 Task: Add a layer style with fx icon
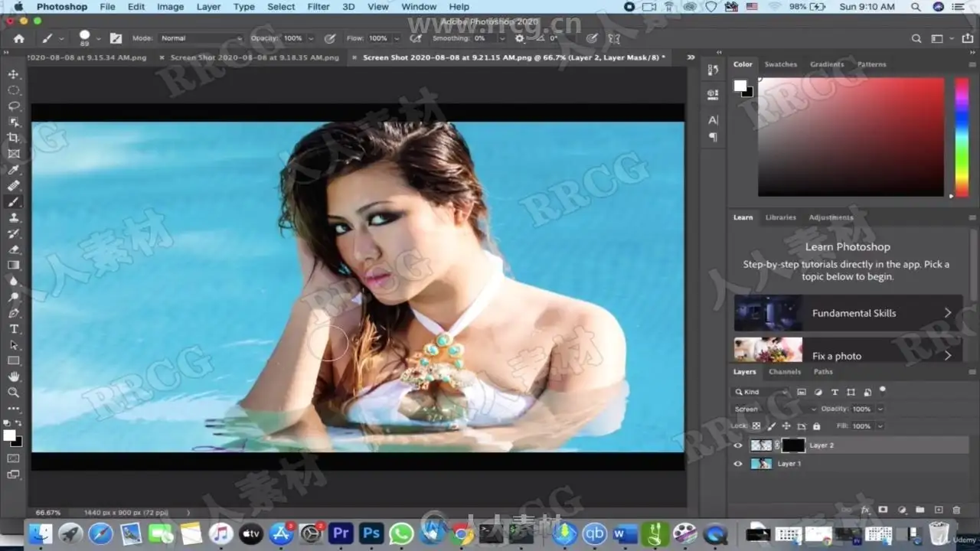[x=866, y=510]
